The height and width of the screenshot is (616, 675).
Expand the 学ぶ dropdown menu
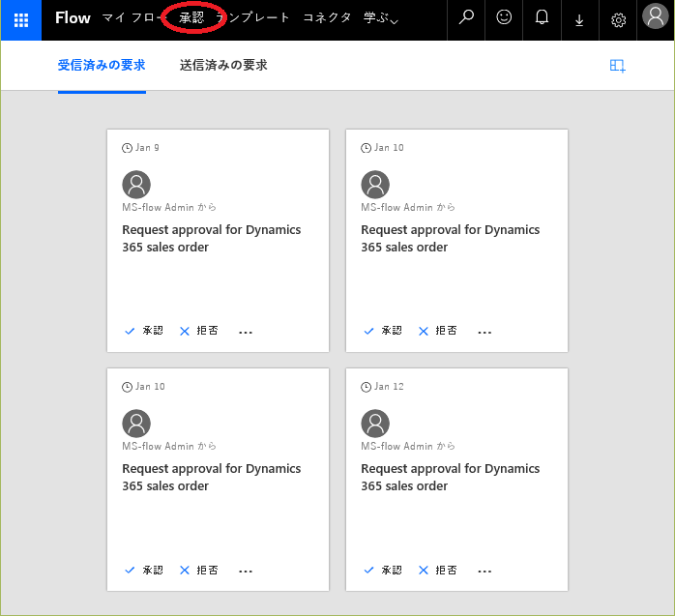pos(381,18)
